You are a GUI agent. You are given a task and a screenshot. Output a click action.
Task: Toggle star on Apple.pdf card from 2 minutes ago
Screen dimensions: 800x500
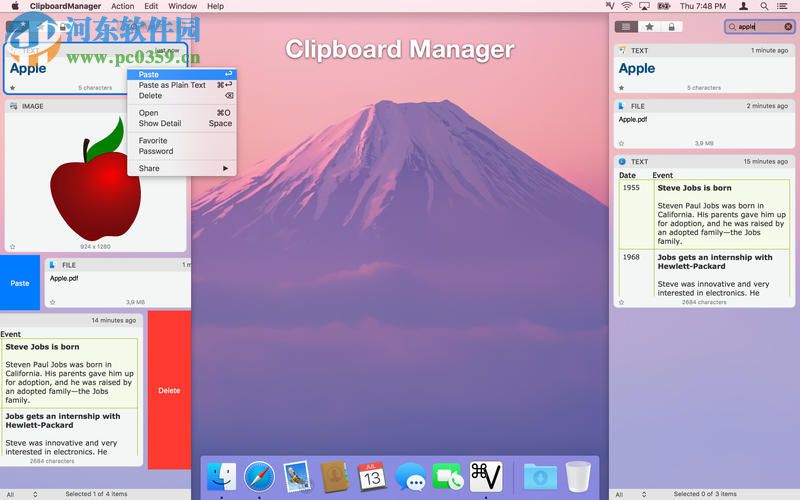(621, 143)
